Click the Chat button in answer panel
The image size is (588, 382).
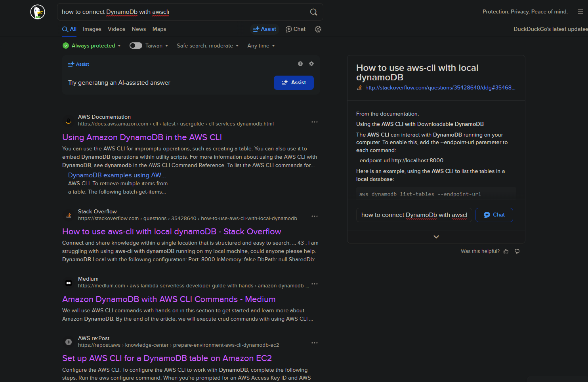(x=494, y=215)
